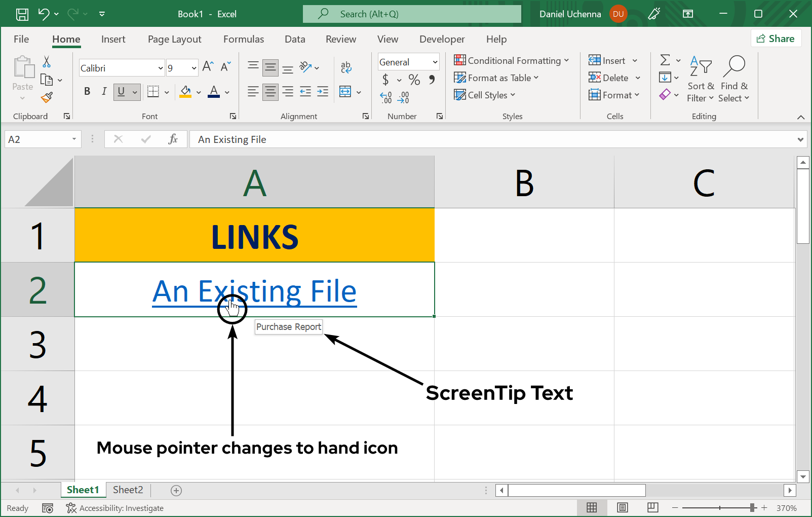This screenshot has width=812, height=517.
Task: Toggle center alignment for the cell
Action: click(270, 92)
